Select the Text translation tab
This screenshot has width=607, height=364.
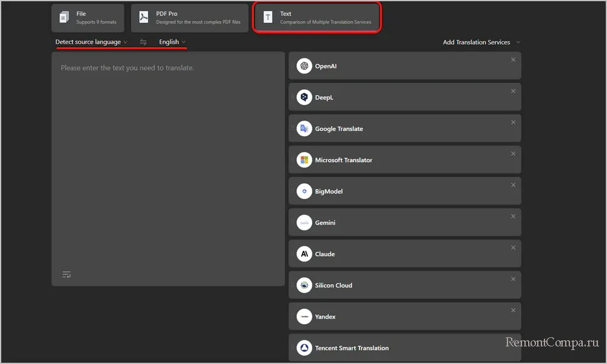[317, 18]
